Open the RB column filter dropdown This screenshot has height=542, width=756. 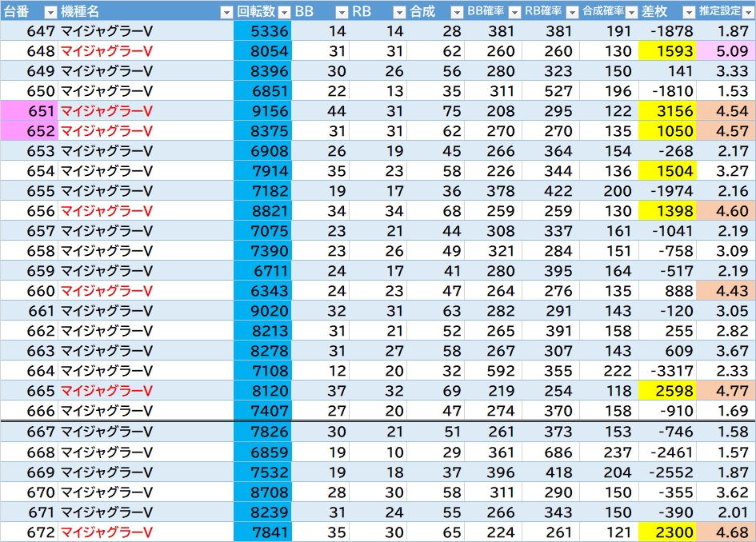click(399, 12)
